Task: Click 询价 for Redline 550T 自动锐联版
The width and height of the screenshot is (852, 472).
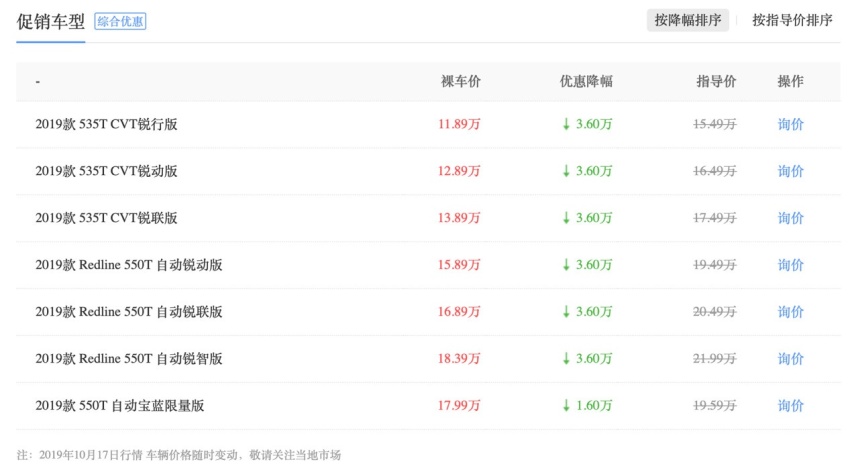Action: (790, 312)
